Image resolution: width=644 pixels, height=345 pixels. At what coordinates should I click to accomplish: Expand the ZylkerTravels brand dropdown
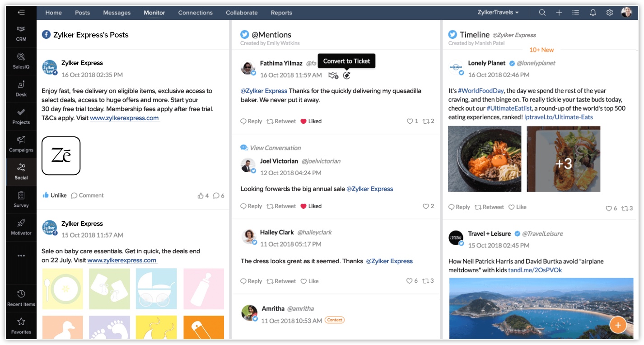tap(498, 13)
